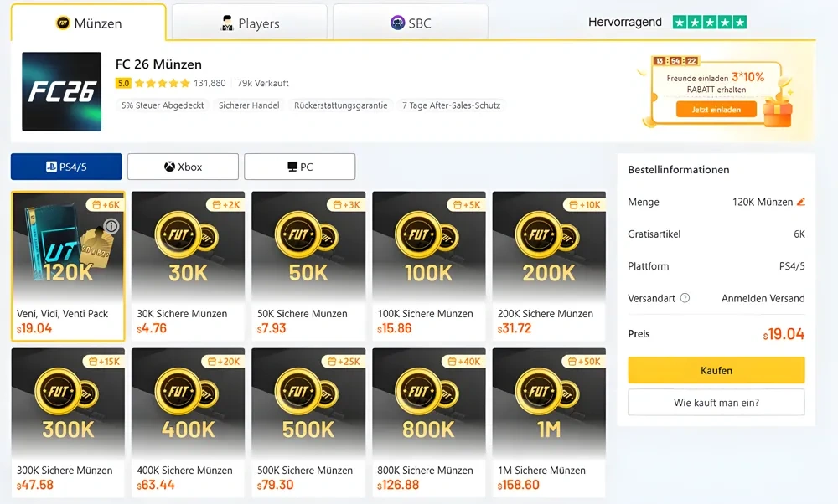Screen dimensions: 838x504
Task: Click the Trustpilot green star rating
Action: [x=709, y=23]
